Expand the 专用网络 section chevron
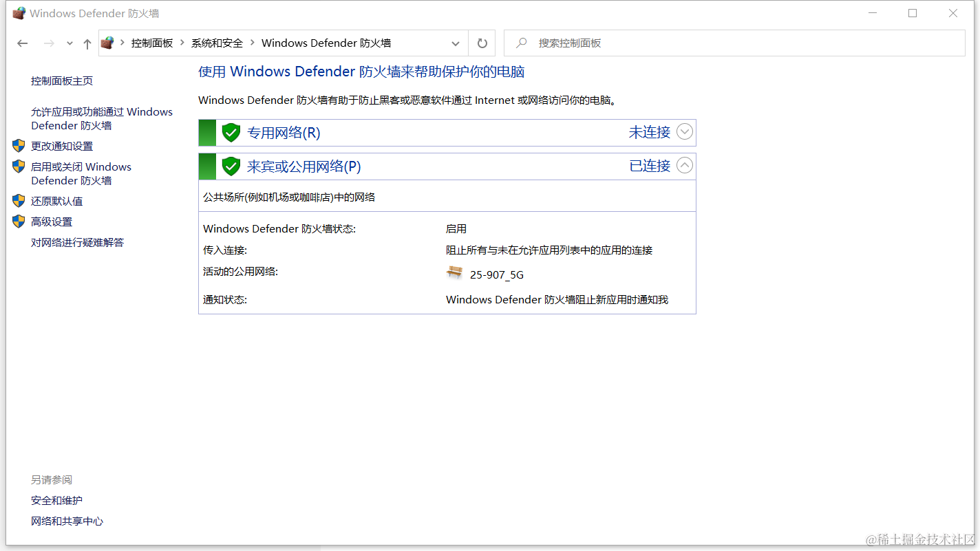Image resolution: width=980 pixels, height=551 pixels. point(685,131)
